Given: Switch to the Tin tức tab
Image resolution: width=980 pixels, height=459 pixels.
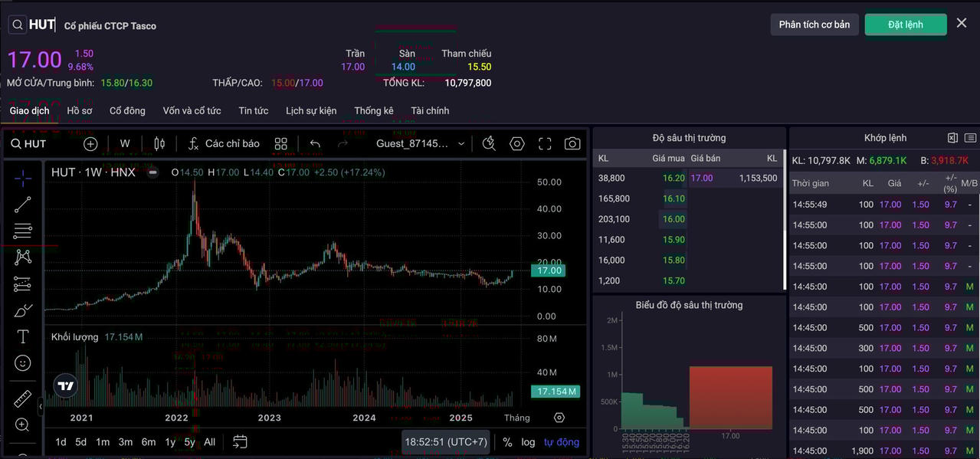Looking at the screenshot, I should coord(253,111).
